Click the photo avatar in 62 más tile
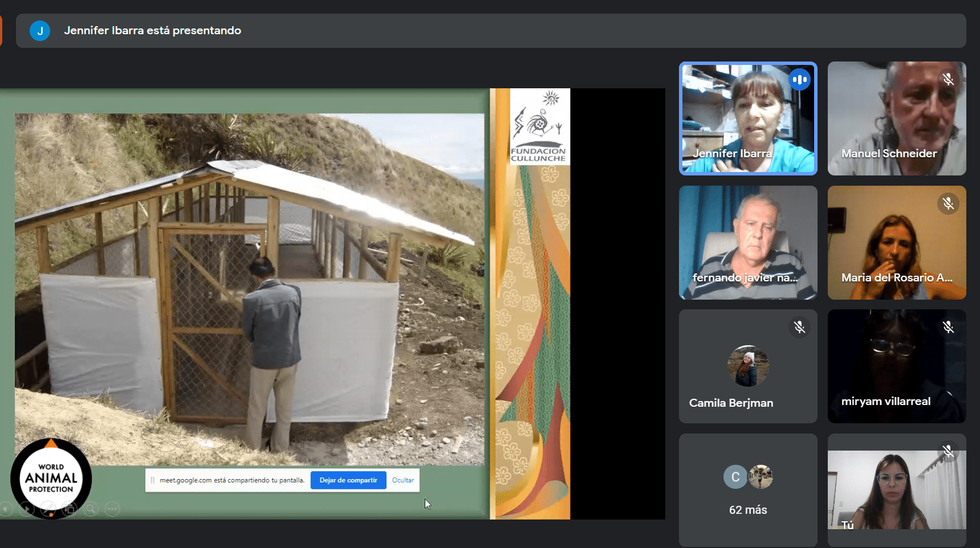 [x=761, y=477]
